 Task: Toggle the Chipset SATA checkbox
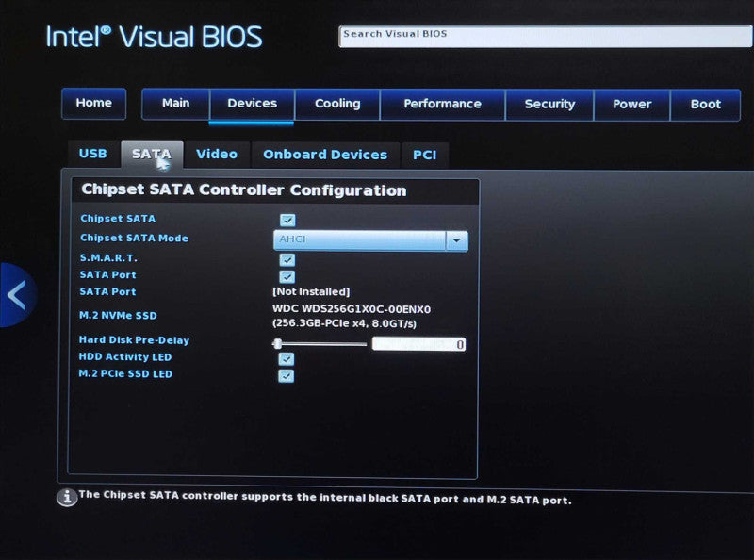(x=287, y=220)
